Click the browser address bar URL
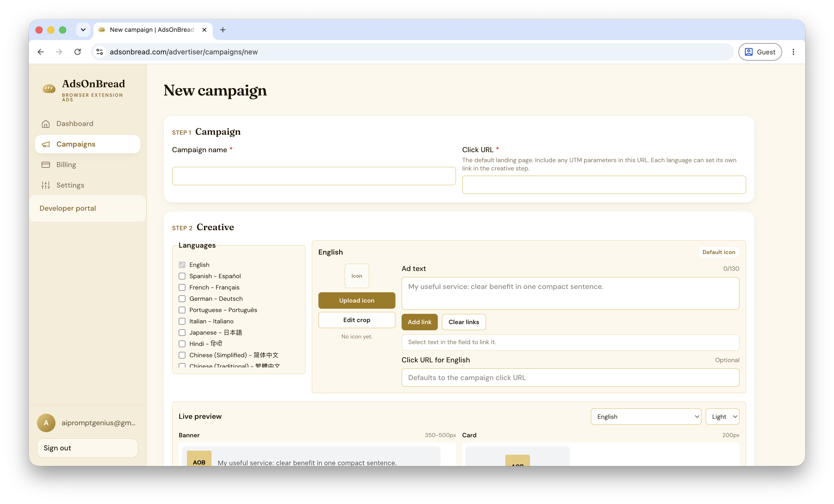The height and width of the screenshot is (504, 834). pos(184,52)
